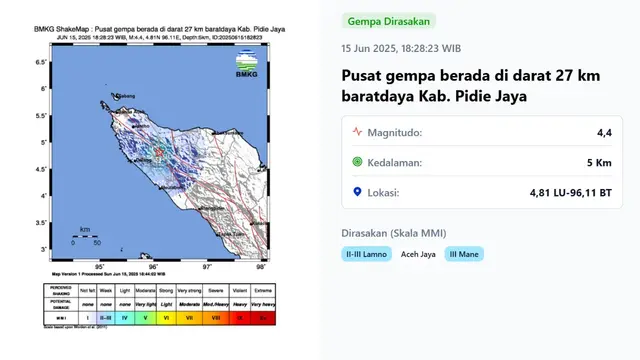The image size is (640, 360).
Task: Click the MMI V green legend cell
Action: click(145, 318)
